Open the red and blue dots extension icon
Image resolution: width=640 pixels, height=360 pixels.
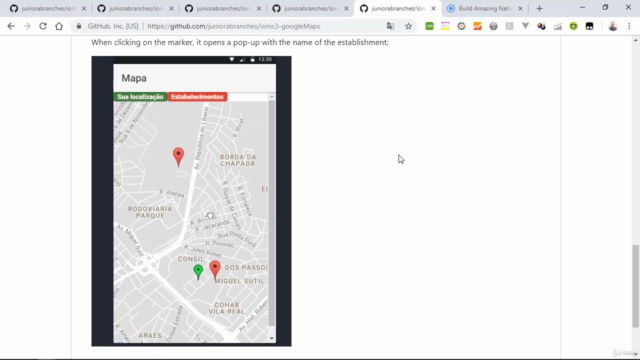click(x=541, y=26)
